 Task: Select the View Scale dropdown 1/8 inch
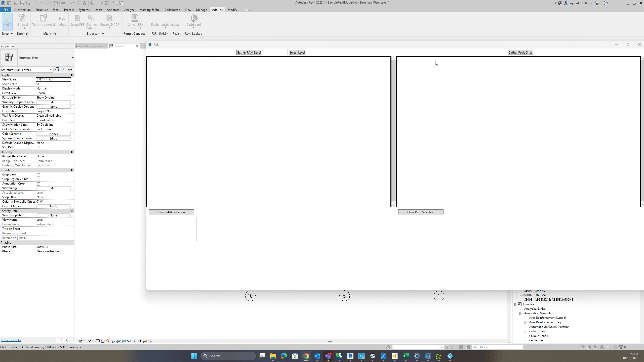(x=53, y=79)
